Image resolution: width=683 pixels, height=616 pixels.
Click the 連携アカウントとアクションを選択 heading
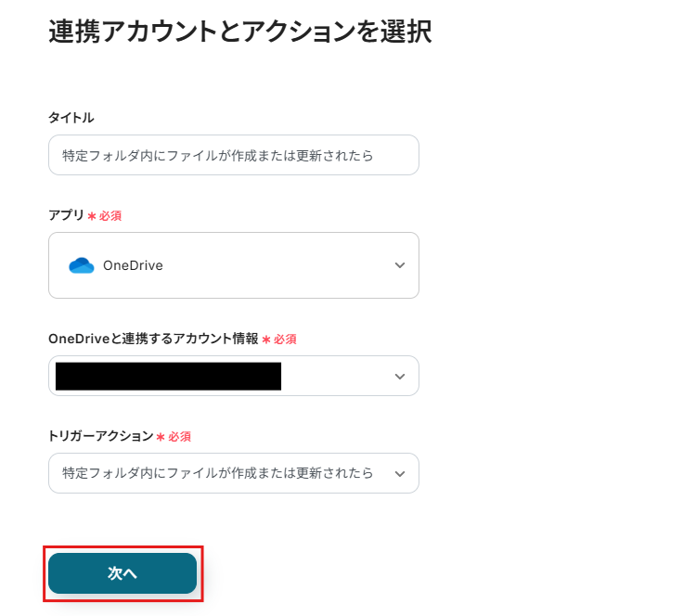tap(239, 32)
